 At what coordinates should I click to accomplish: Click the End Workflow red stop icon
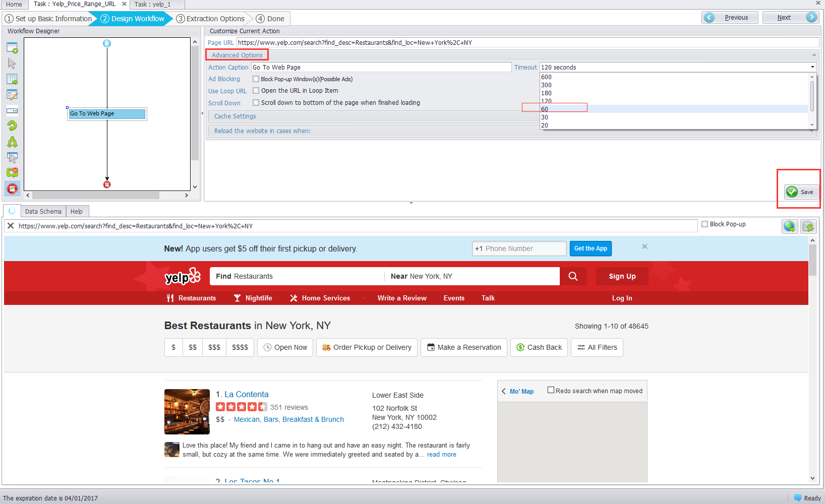(x=12, y=188)
